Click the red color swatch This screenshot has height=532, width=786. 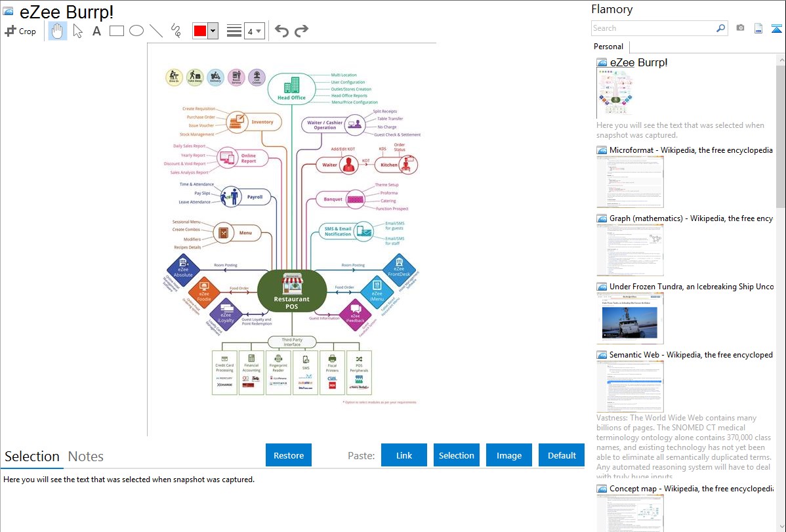pyautogui.click(x=200, y=31)
